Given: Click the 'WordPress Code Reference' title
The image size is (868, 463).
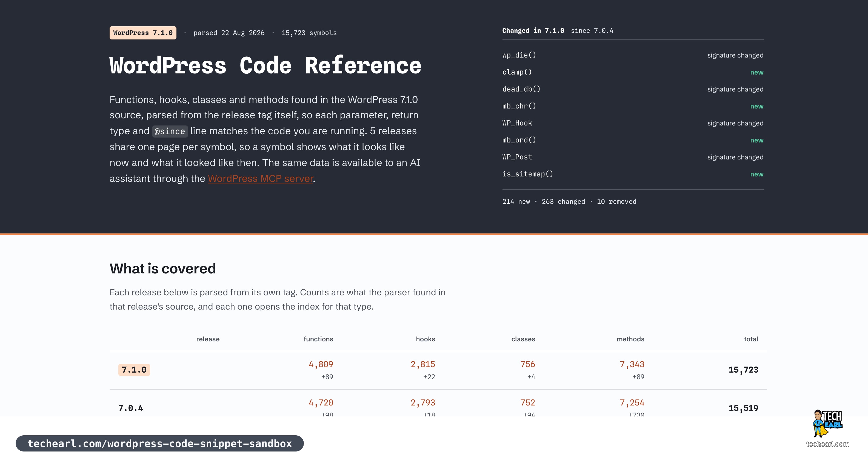Looking at the screenshot, I should point(265,65).
